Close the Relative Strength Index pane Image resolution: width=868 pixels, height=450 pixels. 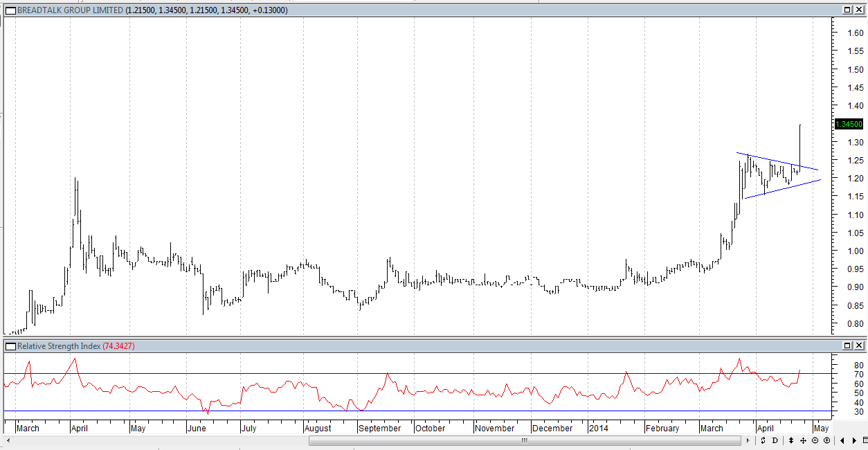pyautogui.click(x=860, y=345)
